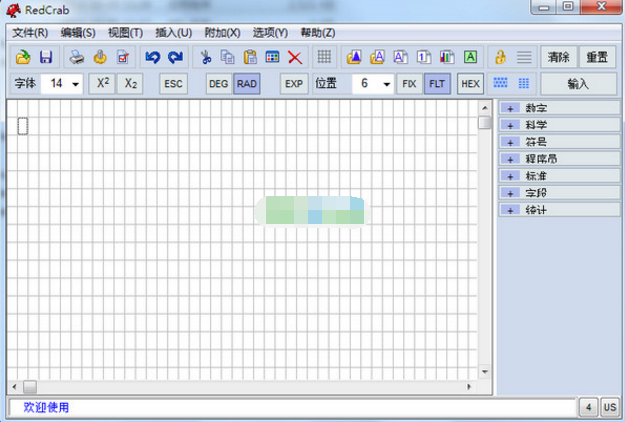The height and width of the screenshot is (422, 625).
Task: Click the Print icon
Action: tap(76, 57)
